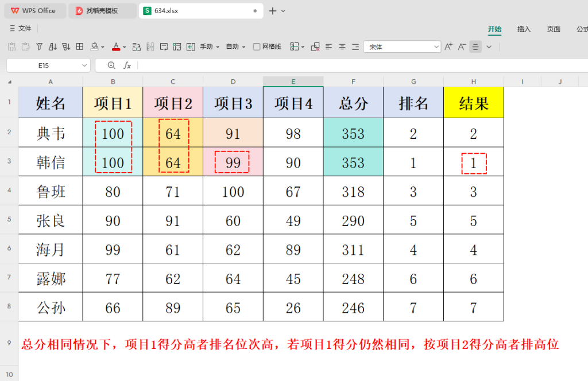Toggle the 网格线 gridlines checkbox

[257, 47]
